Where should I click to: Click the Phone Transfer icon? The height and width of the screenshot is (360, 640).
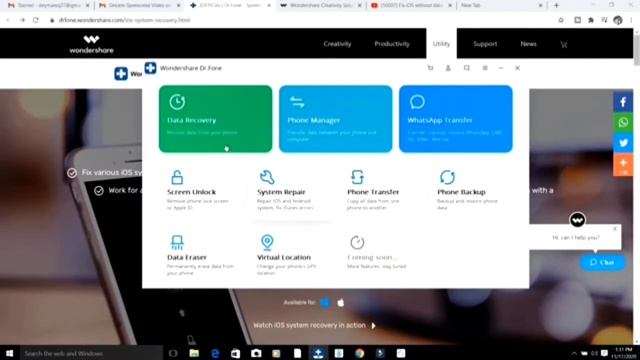point(357,177)
